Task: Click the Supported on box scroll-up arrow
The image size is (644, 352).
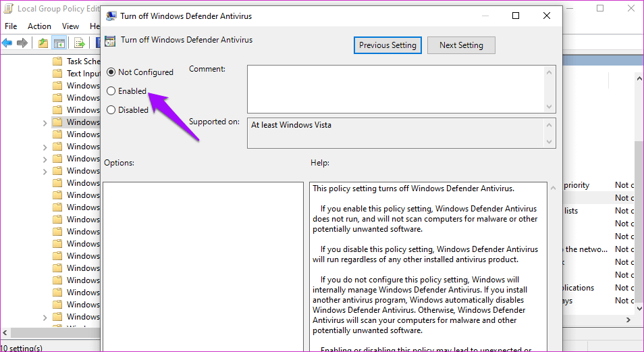Action: point(549,125)
